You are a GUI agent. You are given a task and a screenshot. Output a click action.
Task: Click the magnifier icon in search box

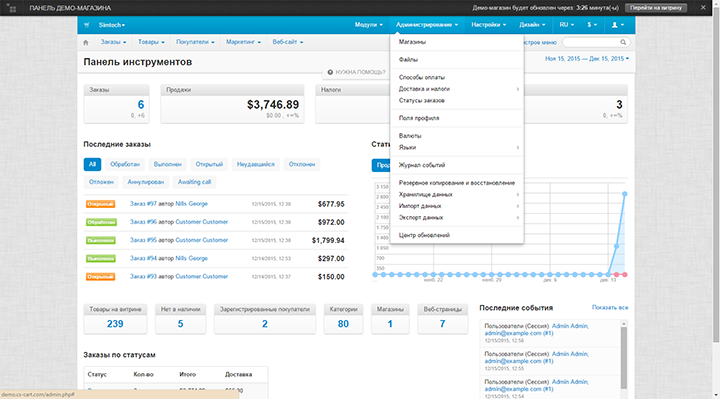[623, 42]
